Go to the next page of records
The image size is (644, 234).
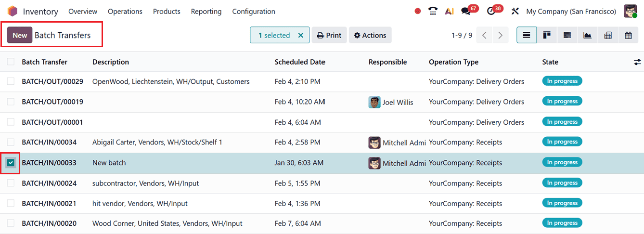click(x=501, y=35)
